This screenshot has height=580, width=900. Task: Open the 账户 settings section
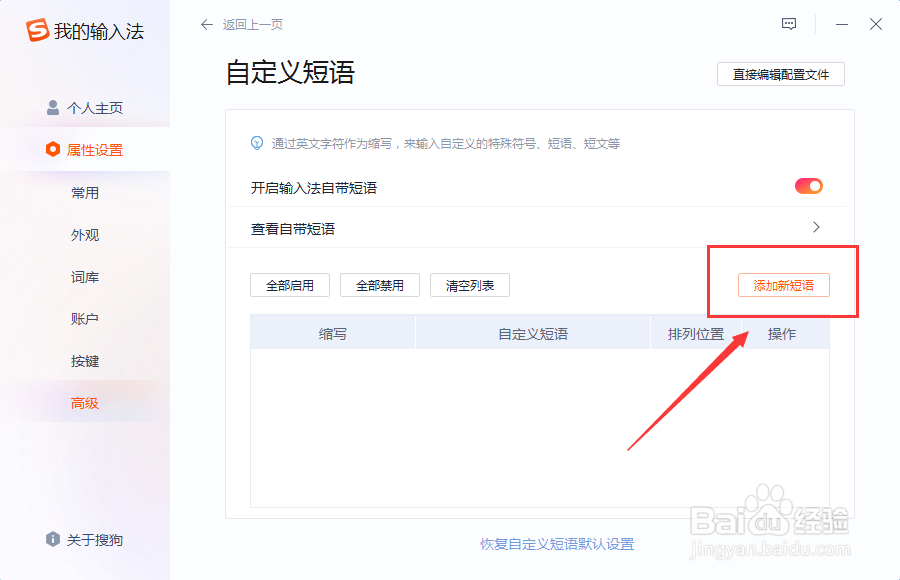coord(86,319)
